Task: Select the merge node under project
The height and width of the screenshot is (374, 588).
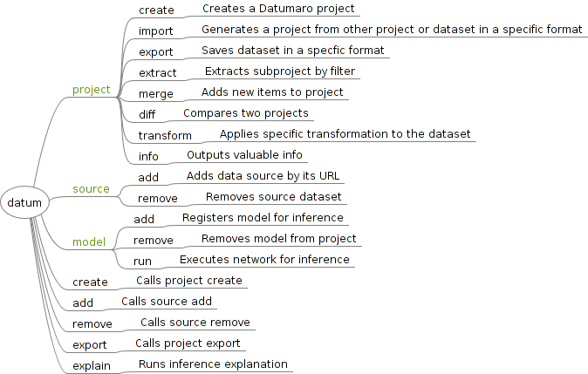Action: (x=156, y=93)
